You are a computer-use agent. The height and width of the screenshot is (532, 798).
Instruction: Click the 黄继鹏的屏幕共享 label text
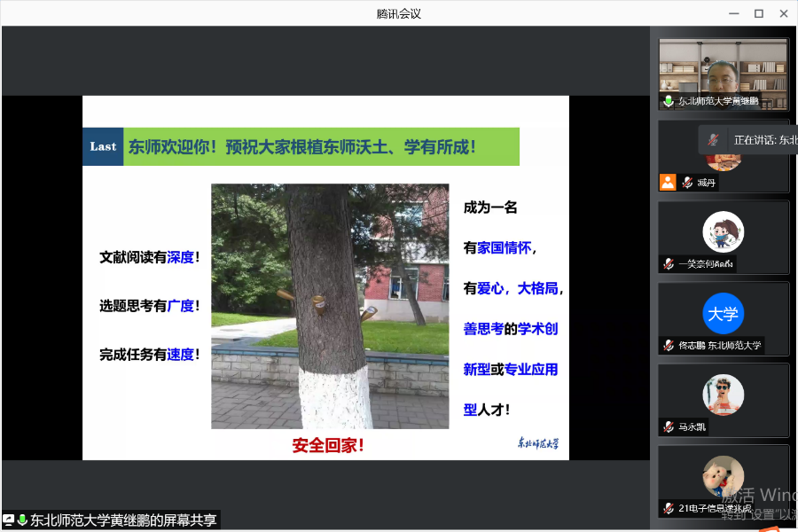pos(123,520)
